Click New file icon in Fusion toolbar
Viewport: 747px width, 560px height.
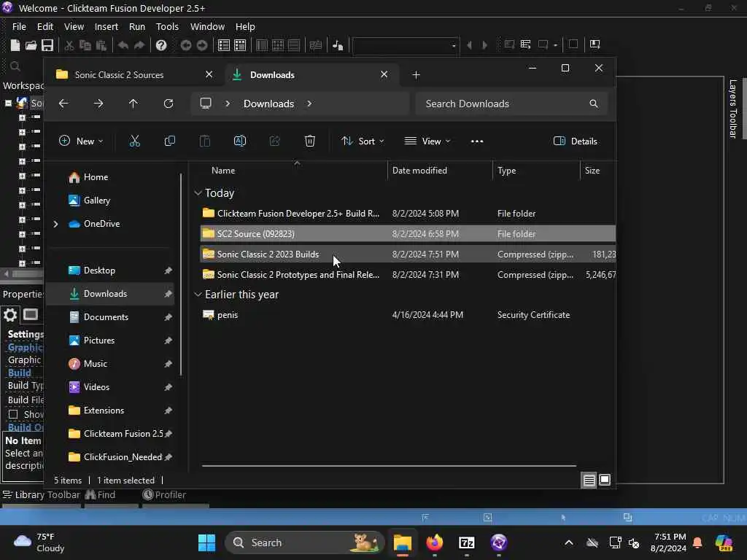[x=15, y=44]
